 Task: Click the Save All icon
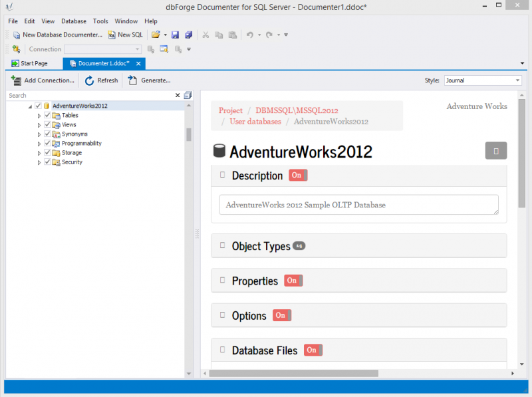189,35
